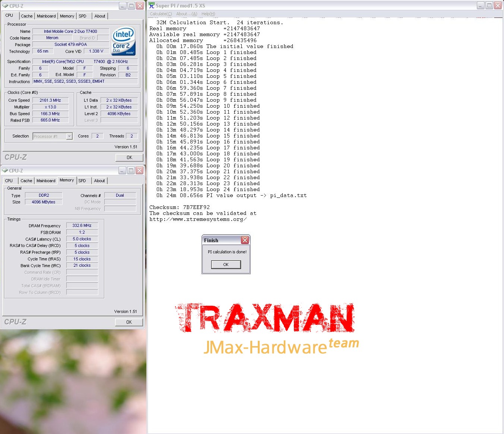This screenshot has width=504, height=434.
Task: Click the 32M Calculation Start line
Action: 220,22
